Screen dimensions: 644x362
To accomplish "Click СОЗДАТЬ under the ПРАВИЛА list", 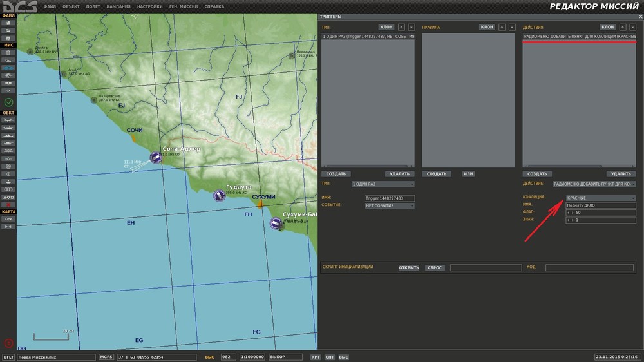I will pos(437,174).
